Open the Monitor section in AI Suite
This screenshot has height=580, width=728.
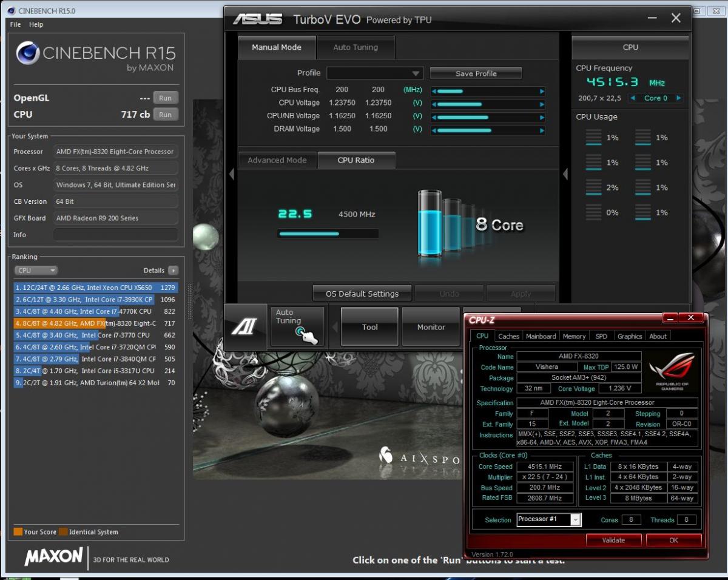pyautogui.click(x=431, y=327)
